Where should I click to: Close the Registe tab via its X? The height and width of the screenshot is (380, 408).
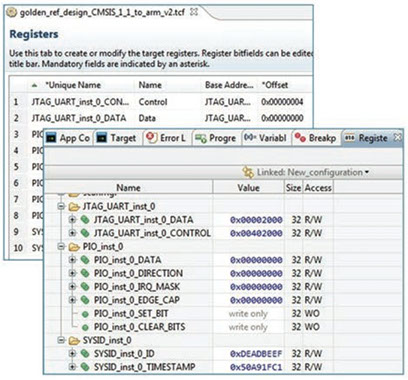397,137
